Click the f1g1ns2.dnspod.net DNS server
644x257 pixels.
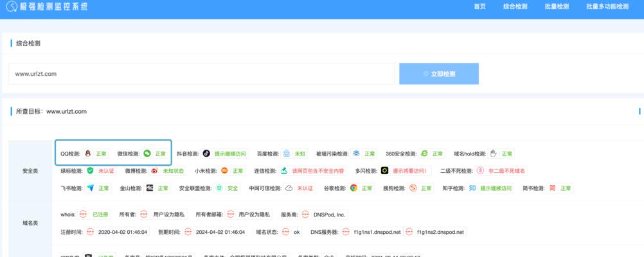pos(440,232)
